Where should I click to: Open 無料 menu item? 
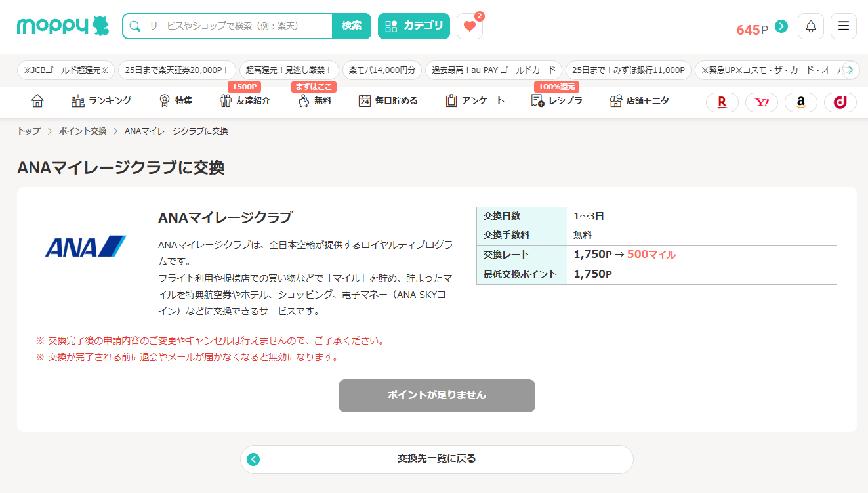(314, 100)
